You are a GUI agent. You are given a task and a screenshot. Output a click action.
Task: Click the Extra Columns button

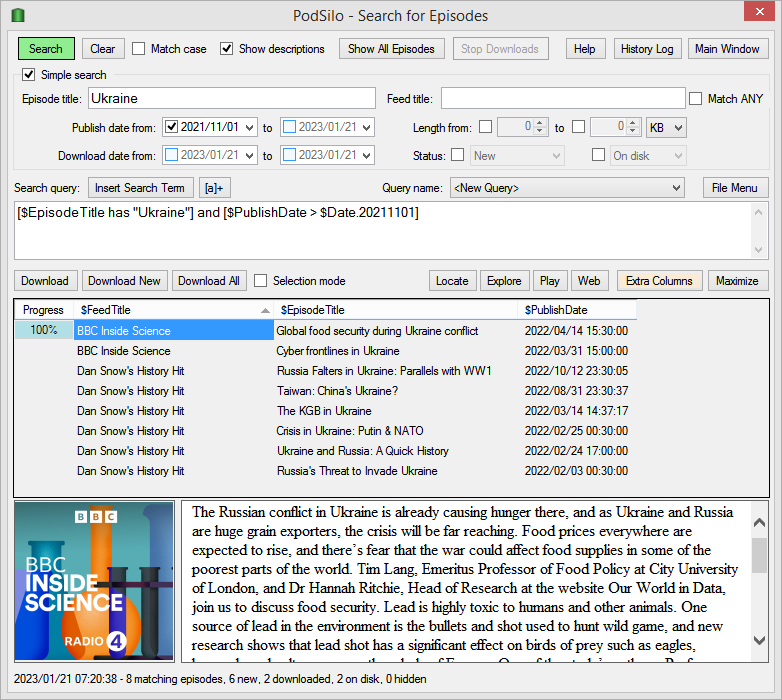coord(659,281)
